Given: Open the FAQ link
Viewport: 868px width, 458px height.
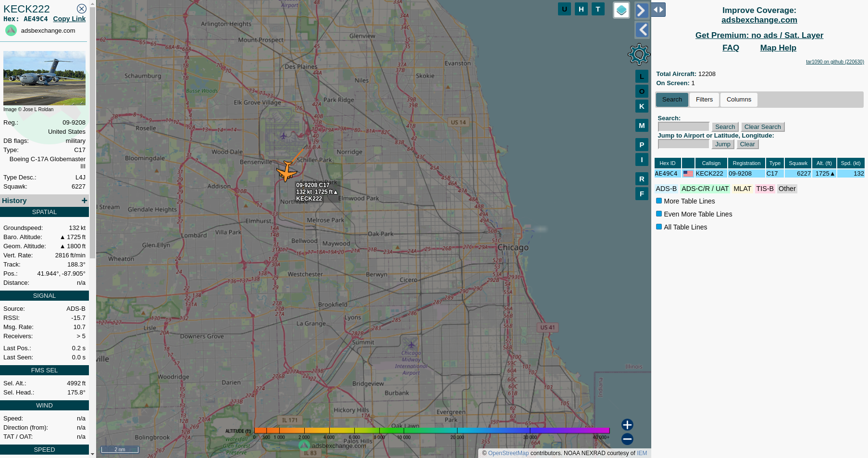Looking at the screenshot, I should [731, 48].
